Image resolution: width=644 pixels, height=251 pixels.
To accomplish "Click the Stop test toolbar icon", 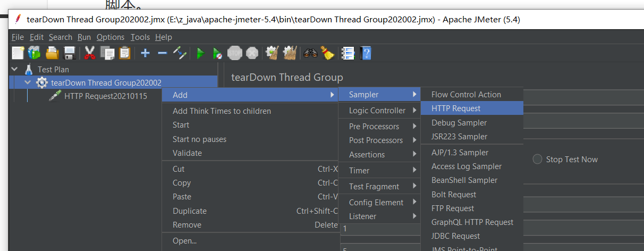I will [x=235, y=53].
